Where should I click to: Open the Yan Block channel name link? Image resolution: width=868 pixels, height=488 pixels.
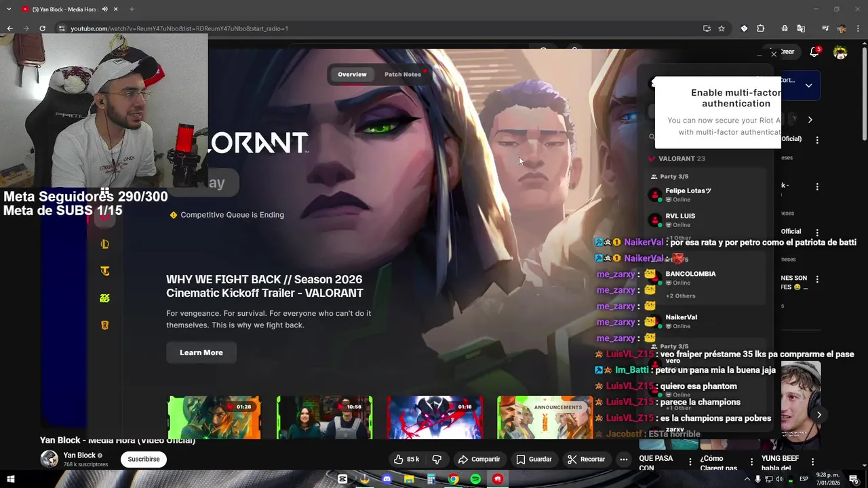[79, 455]
